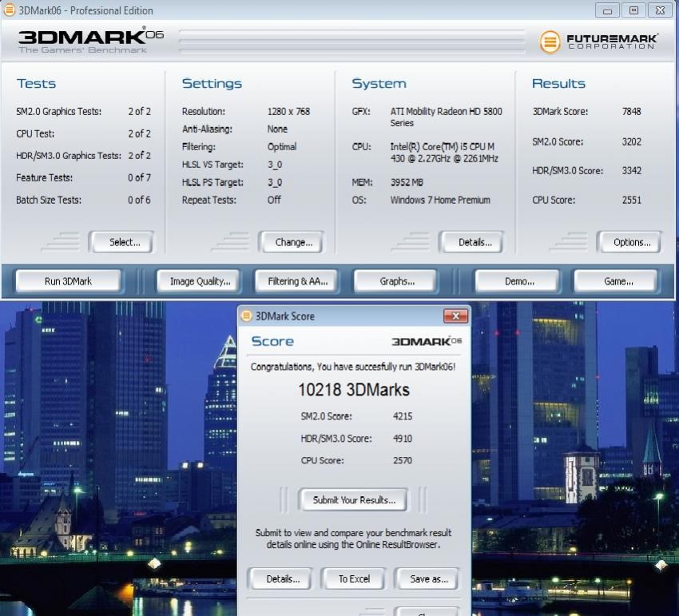This screenshot has width=679, height=616.
Task: Click the Intel Core i5 CPU description
Action: 444,153
